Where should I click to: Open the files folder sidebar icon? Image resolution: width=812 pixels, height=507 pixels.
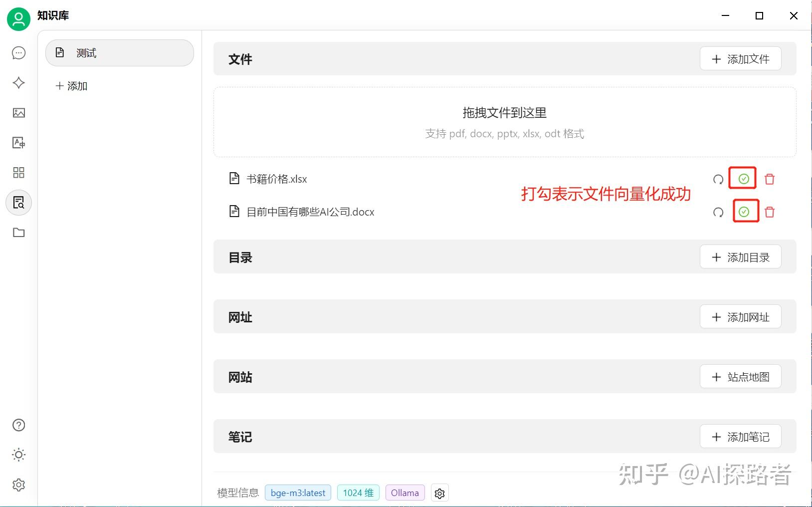pyautogui.click(x=19, y=233)
